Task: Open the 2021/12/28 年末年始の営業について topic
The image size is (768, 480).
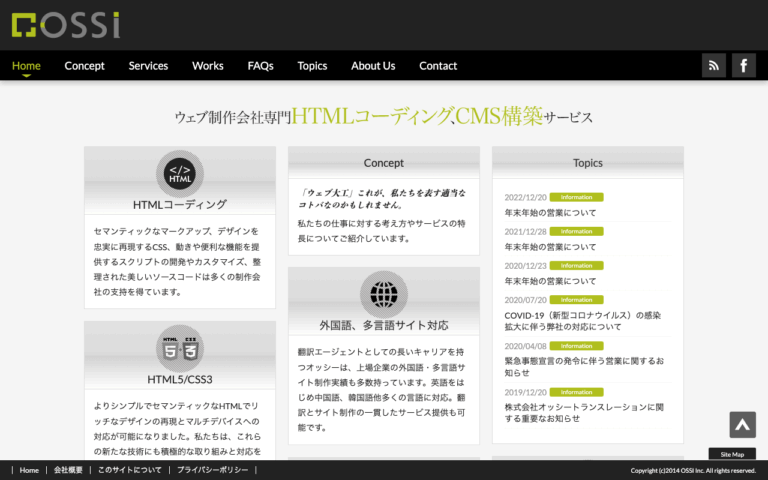Action: (550, 247)
